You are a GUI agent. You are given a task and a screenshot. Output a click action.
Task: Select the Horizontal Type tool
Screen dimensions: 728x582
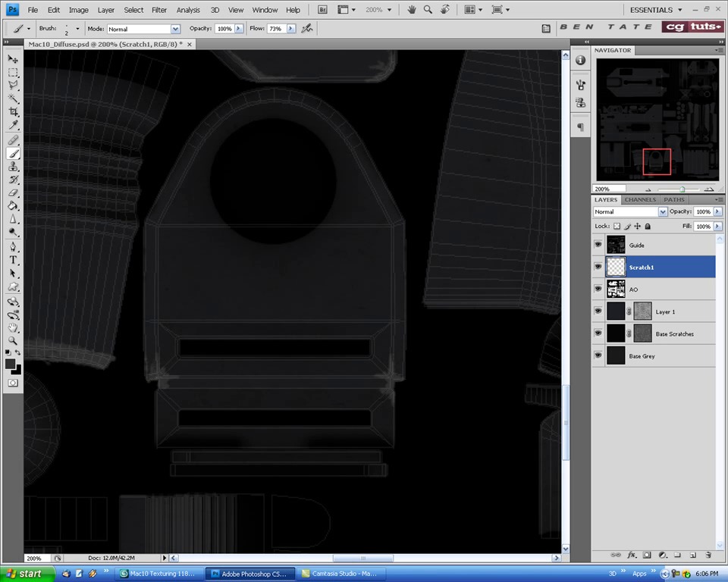pos(13,260)
